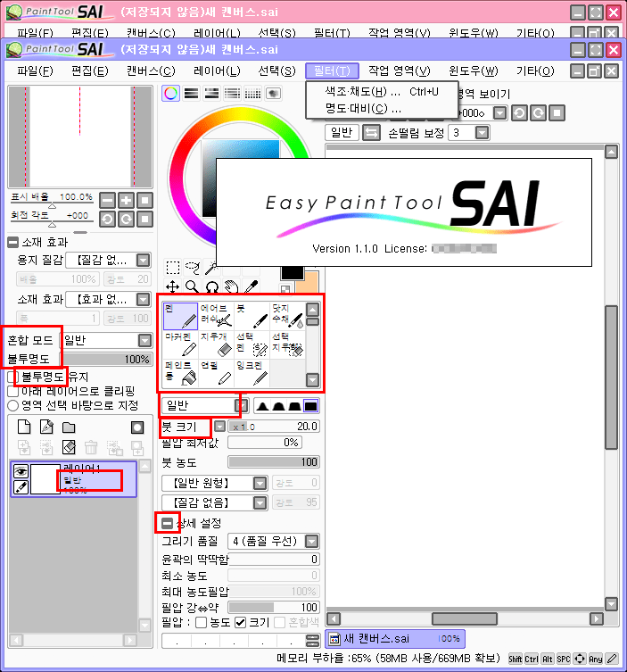The image size is (627, 672).
Task: Click the 붓 농도 density slider
Action: point(274,462)
